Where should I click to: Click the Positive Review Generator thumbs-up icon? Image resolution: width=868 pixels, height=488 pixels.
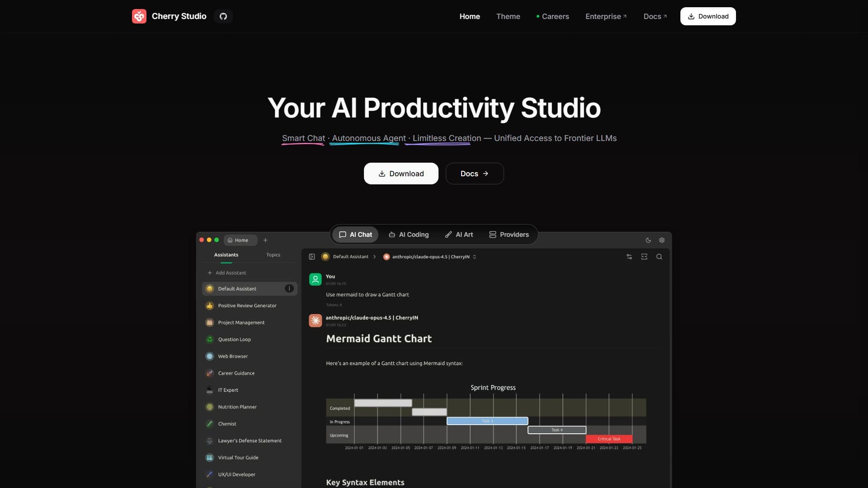pos(210,306)
